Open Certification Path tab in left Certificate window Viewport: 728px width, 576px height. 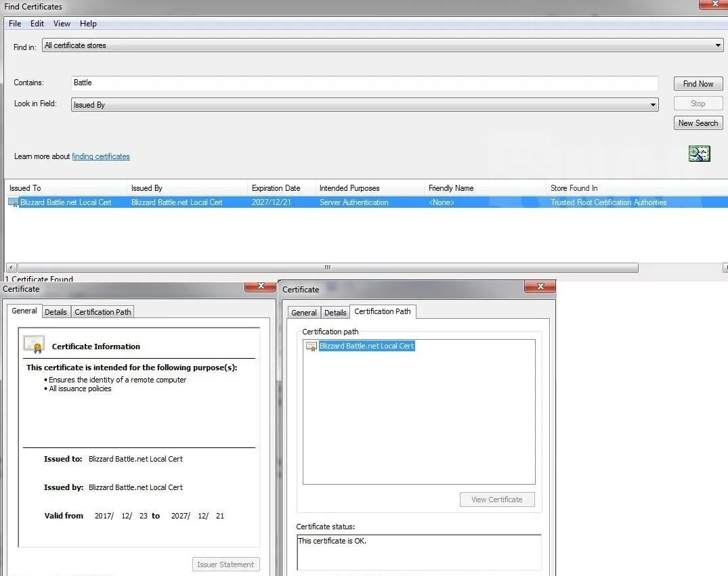(103, 312)
